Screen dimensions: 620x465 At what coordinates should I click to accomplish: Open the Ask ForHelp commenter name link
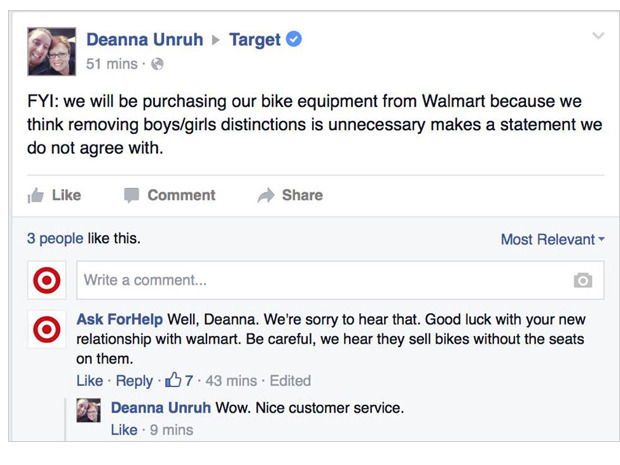click(x=119, y=319)
